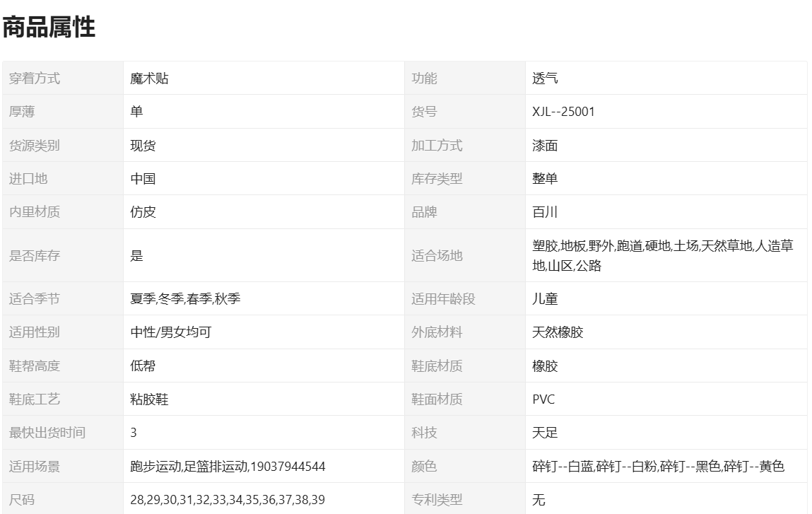Click the item number XJL--25001
812x514 pixels.
tap(563, 112)
